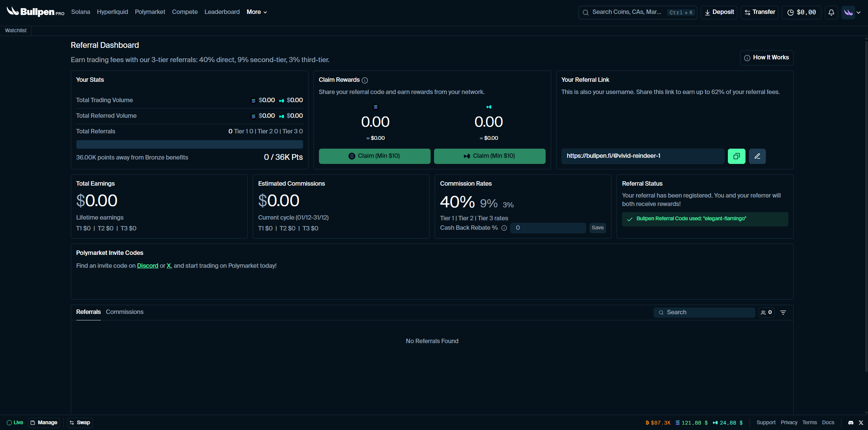Open the Discord icon in footer

coord(851,423)
